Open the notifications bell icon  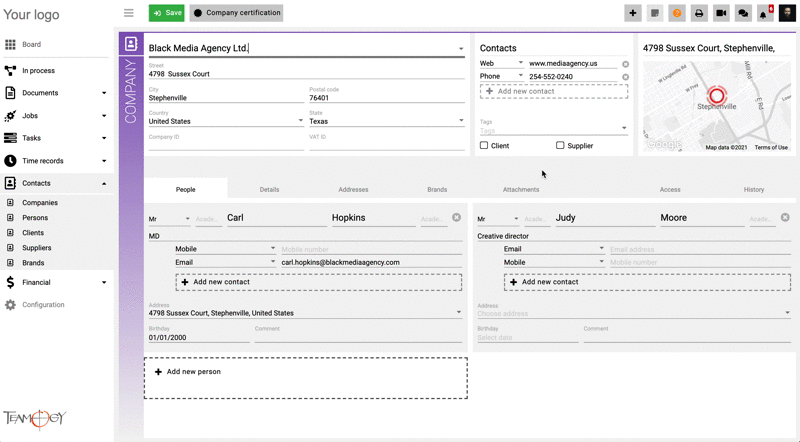pos(765,13)
